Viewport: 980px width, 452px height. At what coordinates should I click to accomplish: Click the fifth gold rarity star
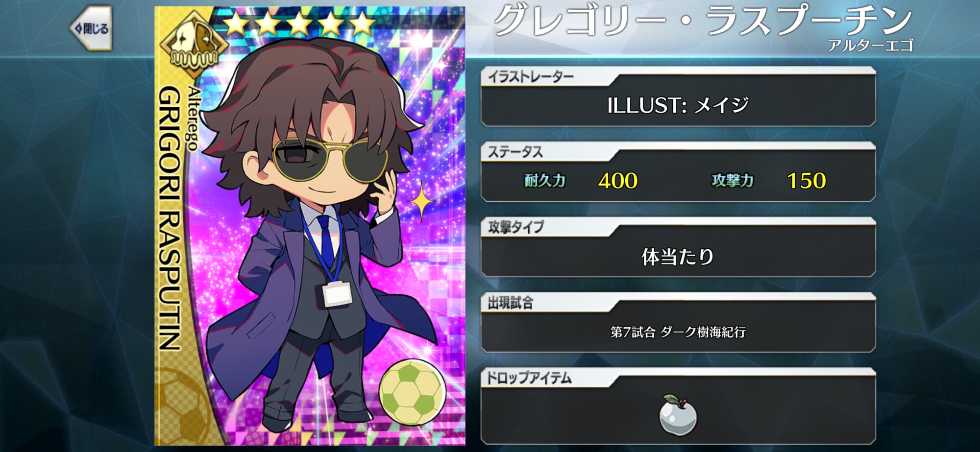tap(363, 24)
